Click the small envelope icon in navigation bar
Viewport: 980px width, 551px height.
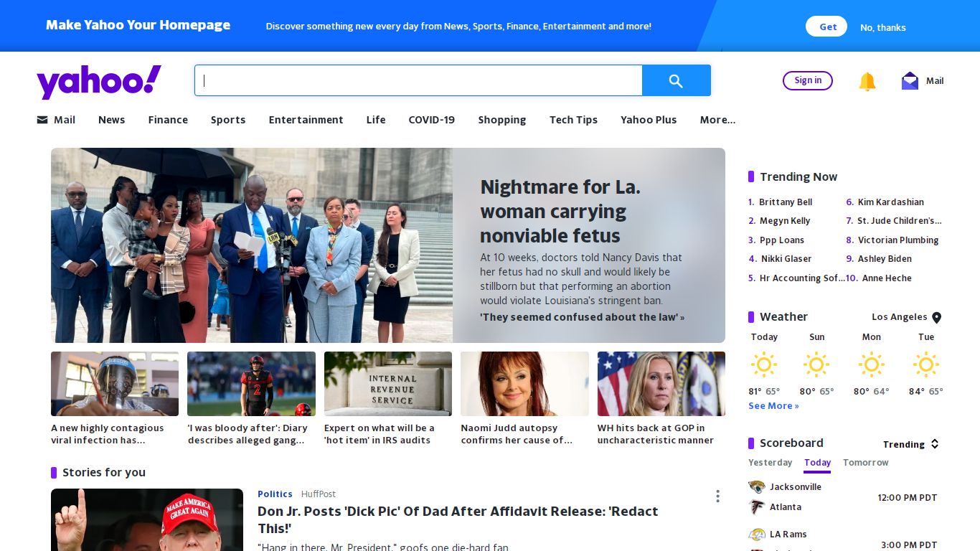(42, 120)
